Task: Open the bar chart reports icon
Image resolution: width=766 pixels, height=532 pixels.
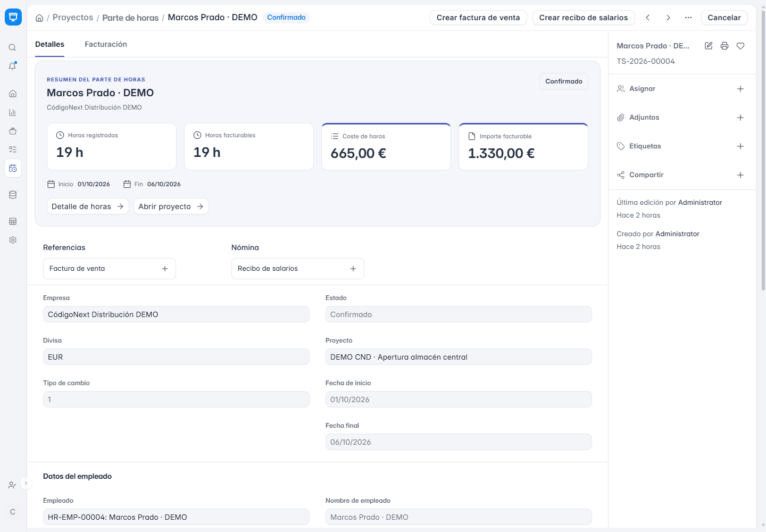Action: [x=13, y=112]
